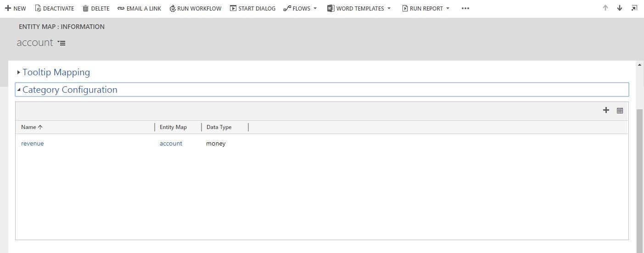Click the New record plus icon

tap(8, 8)
